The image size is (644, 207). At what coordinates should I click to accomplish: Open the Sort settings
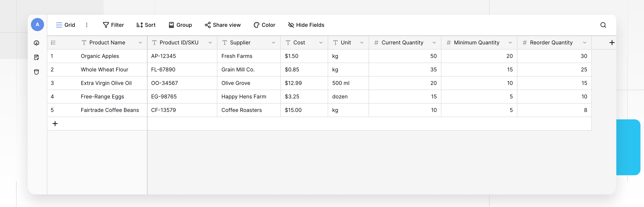(146, 25)
